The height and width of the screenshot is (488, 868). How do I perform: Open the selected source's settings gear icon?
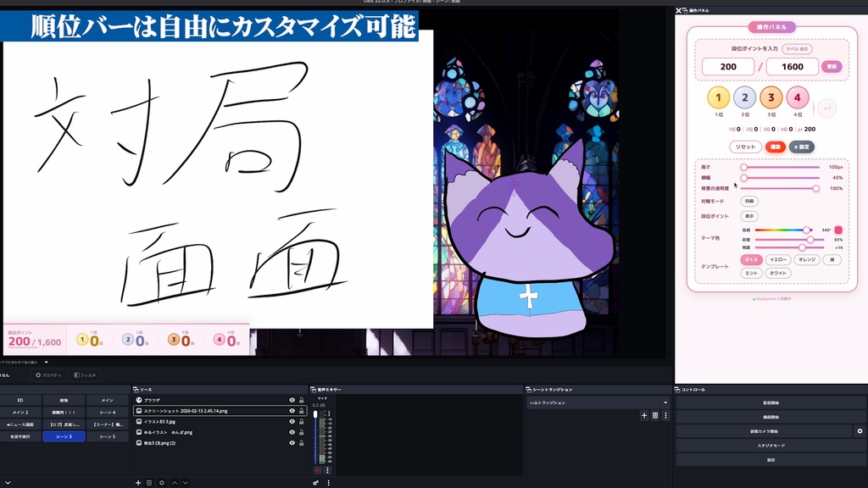tap(162, 483)
